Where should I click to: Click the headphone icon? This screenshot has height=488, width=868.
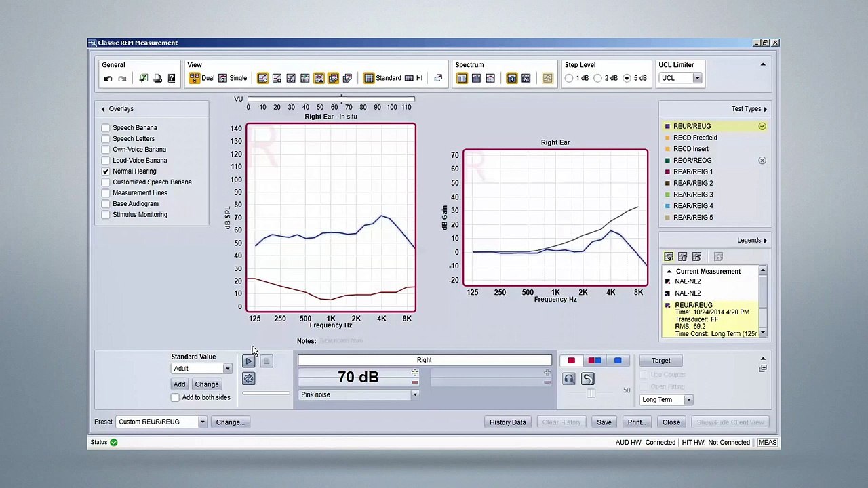(x=569, y=379)
